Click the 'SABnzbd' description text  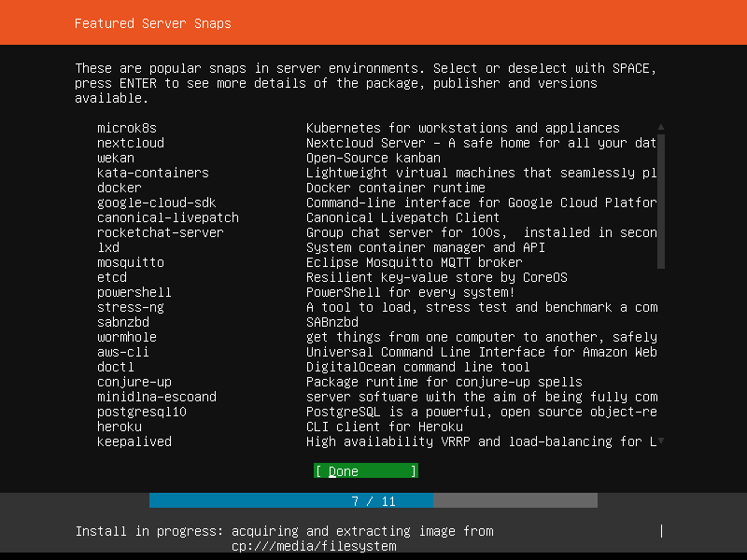click(332, 322)
